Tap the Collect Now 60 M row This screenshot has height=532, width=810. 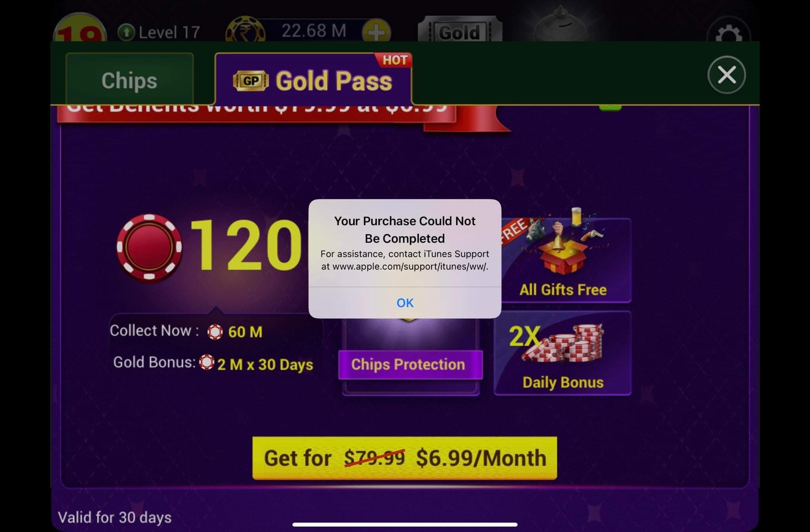(x=186, y=331)
